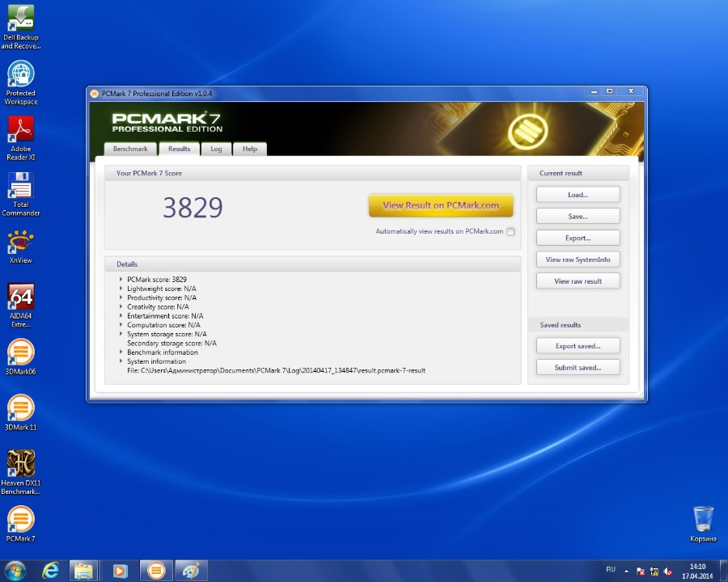Open Dell Backup and Recovery desktop icon
728x582 pixels.
(21, 27)
